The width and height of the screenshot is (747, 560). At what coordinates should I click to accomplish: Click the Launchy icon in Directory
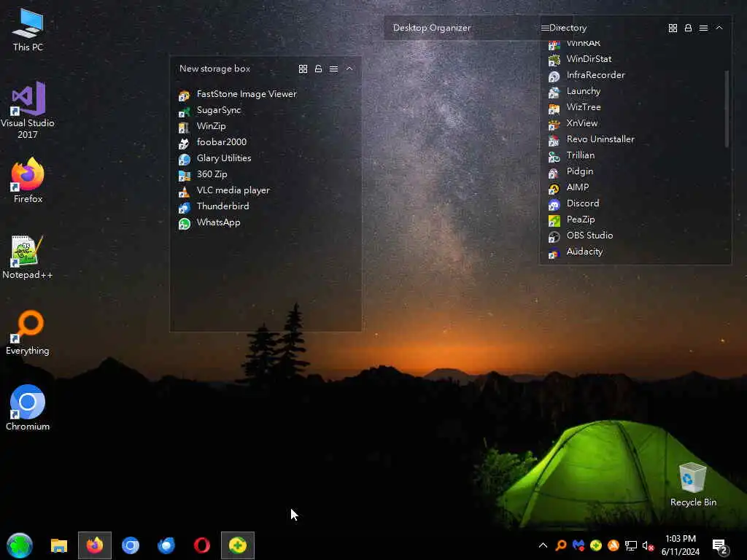(x=554, y=92)
